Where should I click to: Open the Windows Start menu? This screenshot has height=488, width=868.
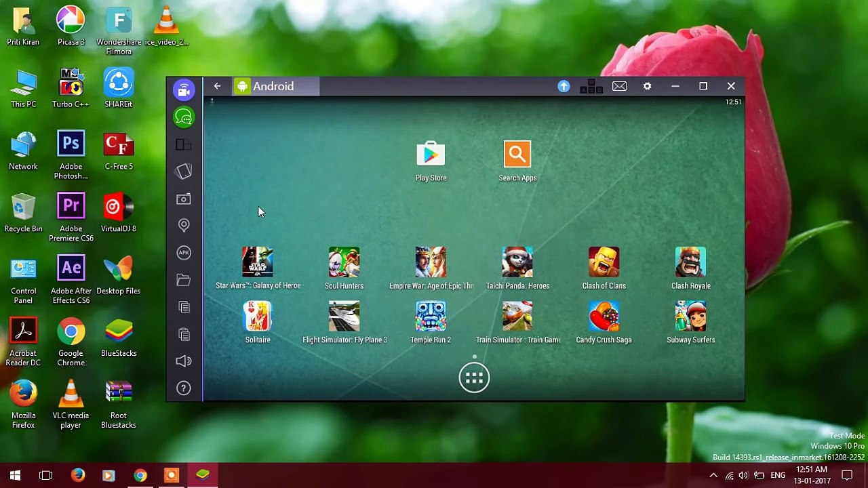(15, 475)
